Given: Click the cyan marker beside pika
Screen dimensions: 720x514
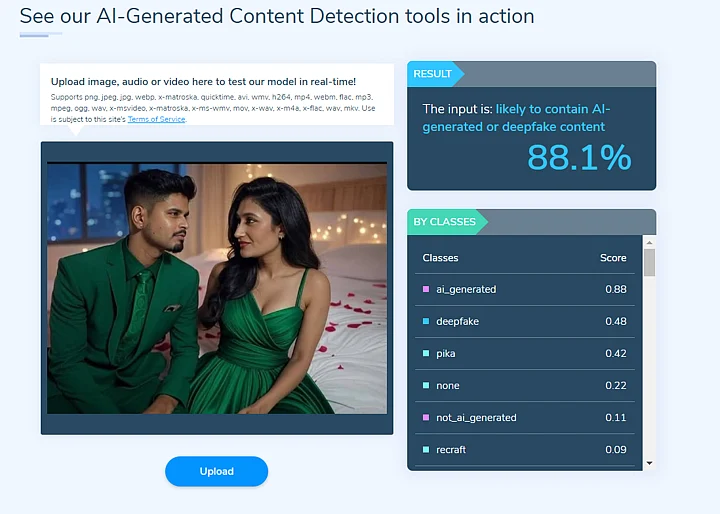Looking at the screenshot, I should pos(426,353).
